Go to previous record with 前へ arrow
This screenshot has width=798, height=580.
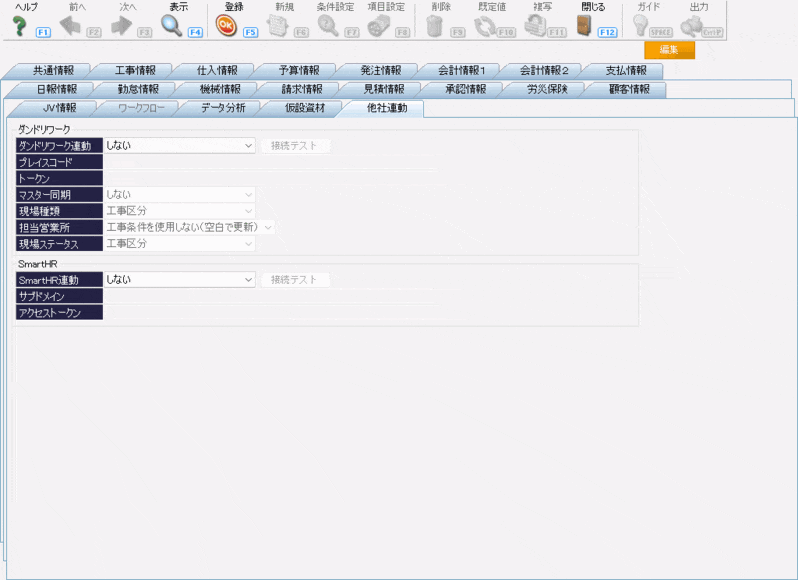pyautogui.click(x=70, y=26)
